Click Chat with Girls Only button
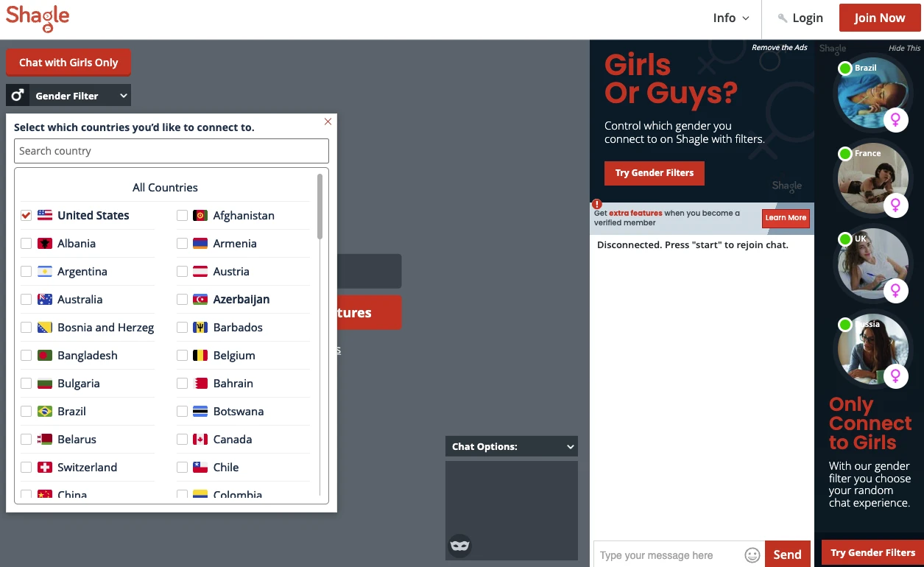924x567 pixels. click(68, 63)
